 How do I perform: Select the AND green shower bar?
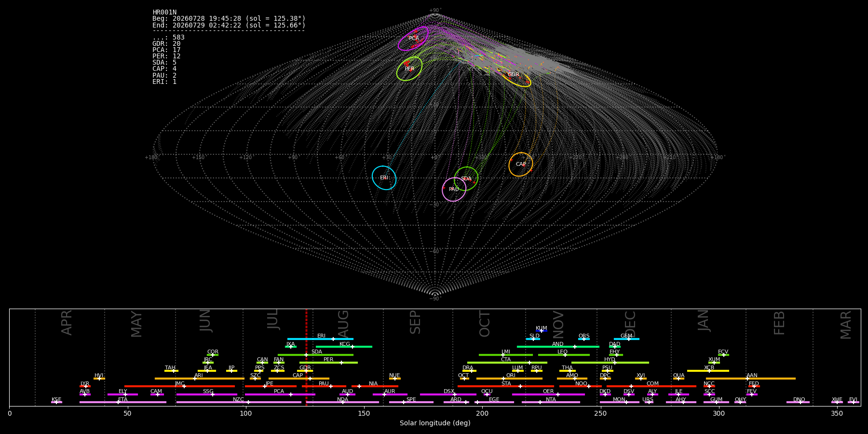coord(558,347)
